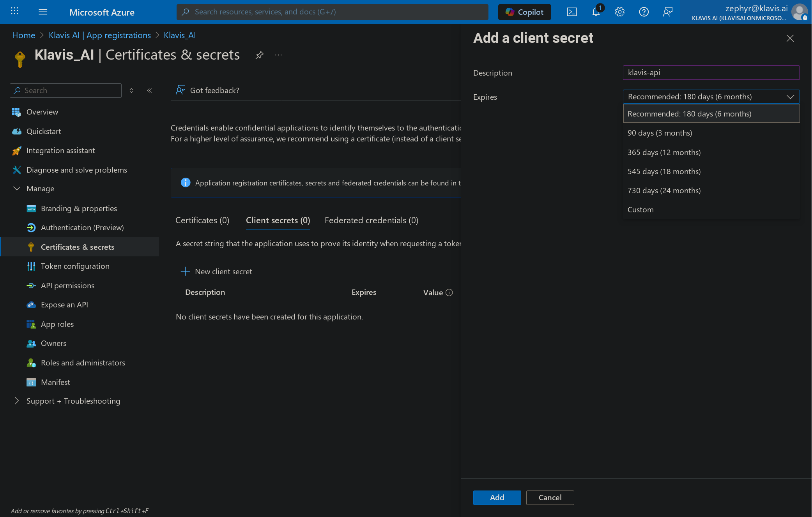Switch to the Certificates tab

click(202, 220)
